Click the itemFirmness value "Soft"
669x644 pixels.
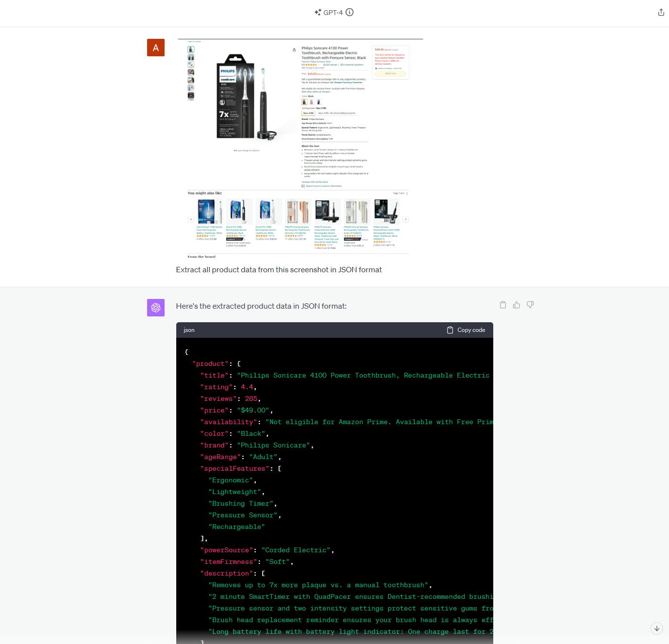pos(278,562)
